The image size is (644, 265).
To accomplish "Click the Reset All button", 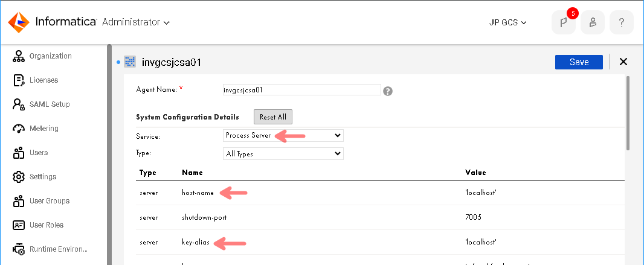I will pyautogui.click(x=272, y=117).
